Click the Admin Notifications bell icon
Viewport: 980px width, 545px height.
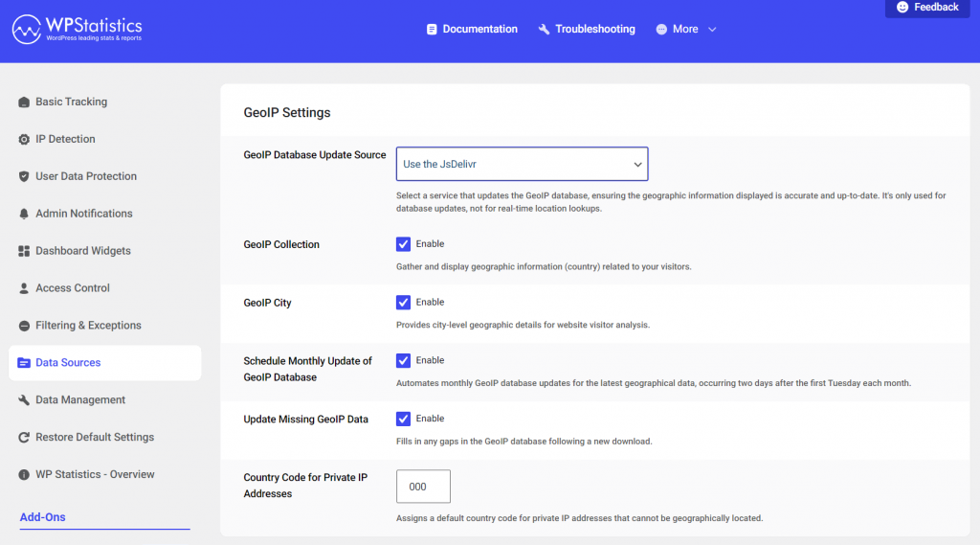24,214
